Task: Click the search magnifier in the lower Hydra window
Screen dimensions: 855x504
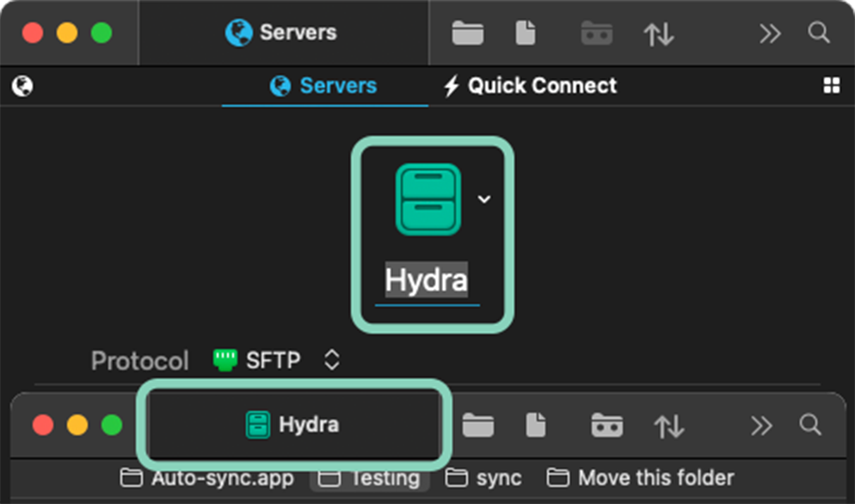Action: click(810, 424)
